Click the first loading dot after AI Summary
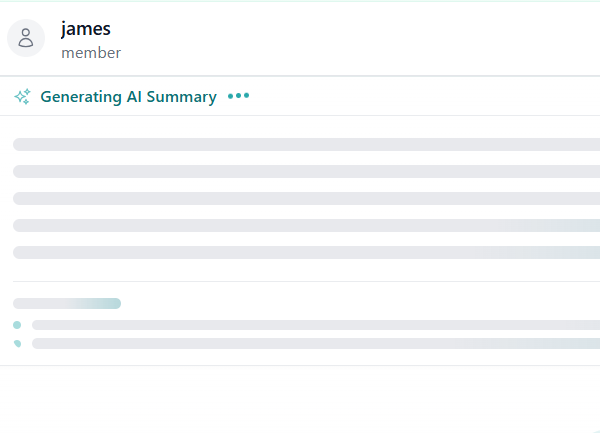This screenshot has width=600, height=433. (231, 97)
